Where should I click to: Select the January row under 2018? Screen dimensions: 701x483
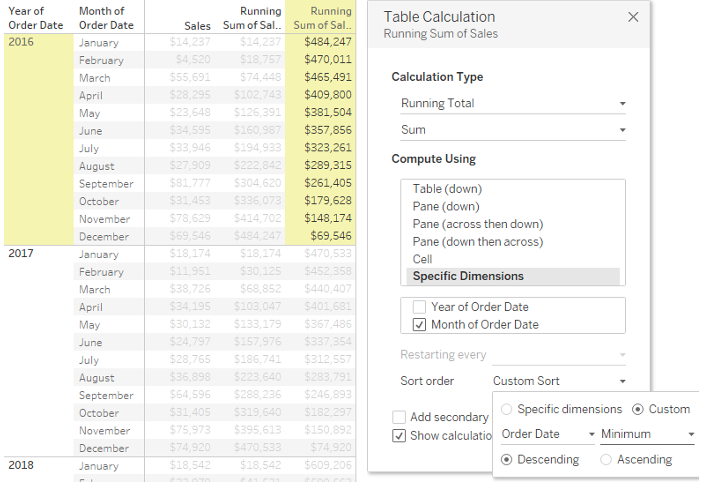pyautogui.click(x=99, y=466)
